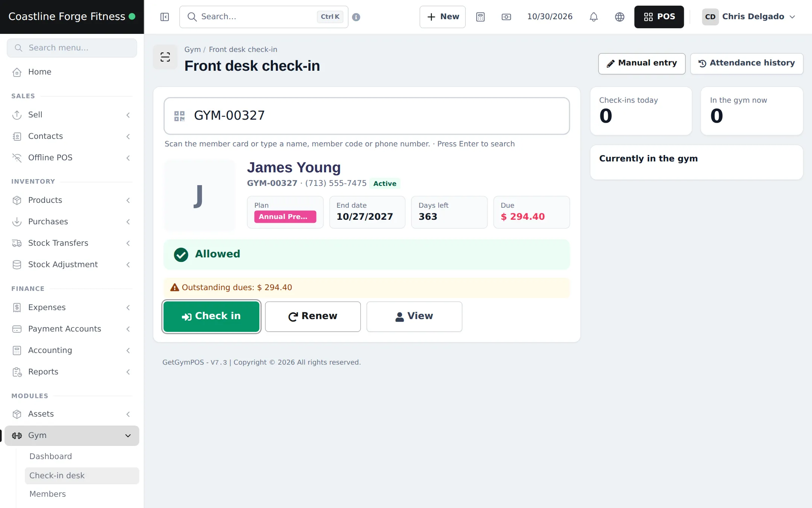
Task: Open the POS button
Action: pyautogui.click(x=659, y=17)
